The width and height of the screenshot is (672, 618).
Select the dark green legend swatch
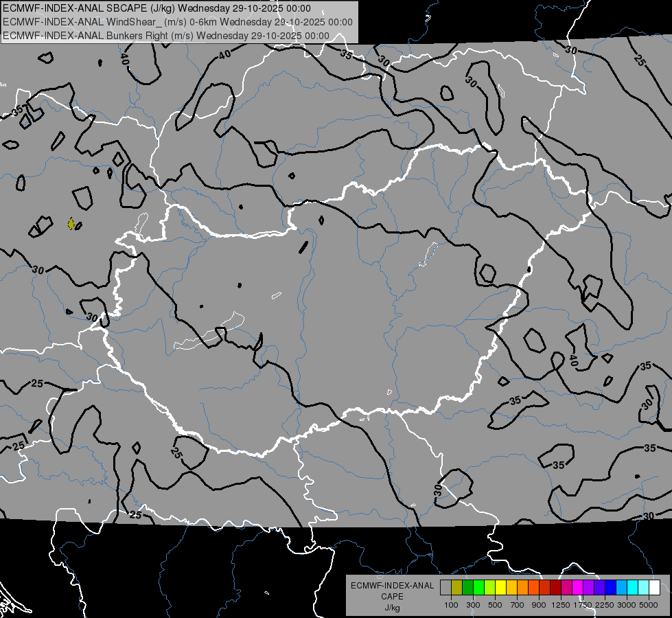467,588
